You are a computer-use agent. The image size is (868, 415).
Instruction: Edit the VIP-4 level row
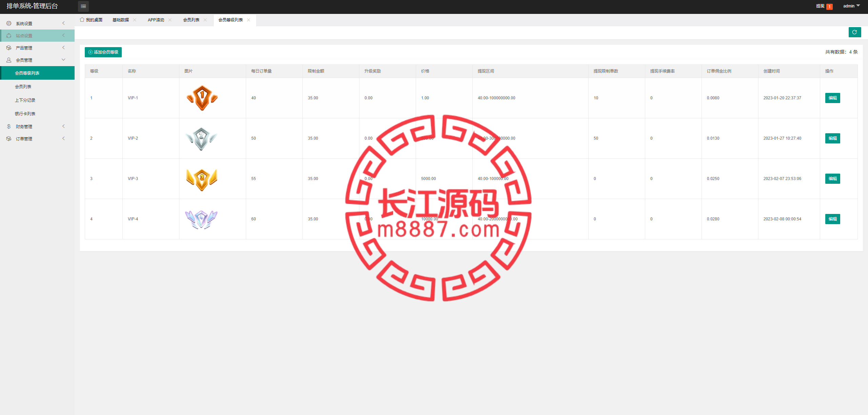832,219
